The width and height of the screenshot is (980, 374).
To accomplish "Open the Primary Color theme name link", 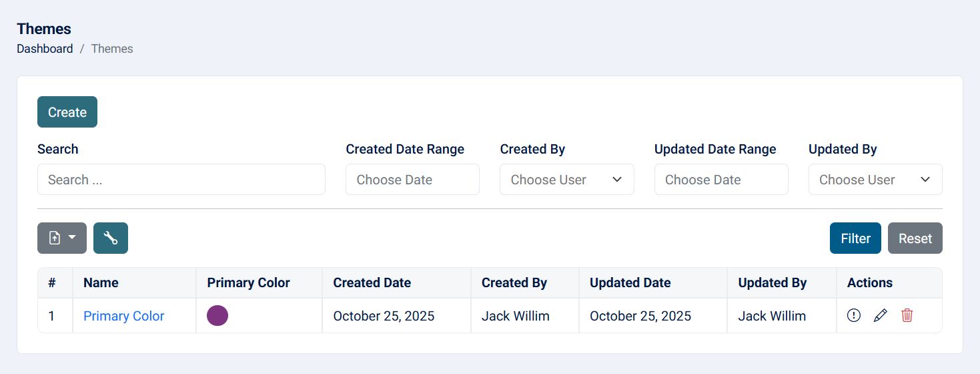I will 123,316.
